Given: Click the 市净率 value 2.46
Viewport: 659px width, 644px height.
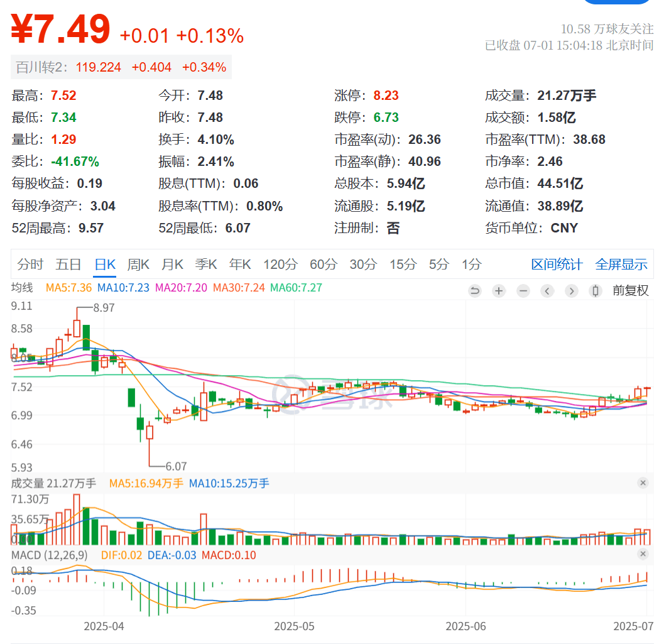Looking at the screenshot, I should point(550,161).
